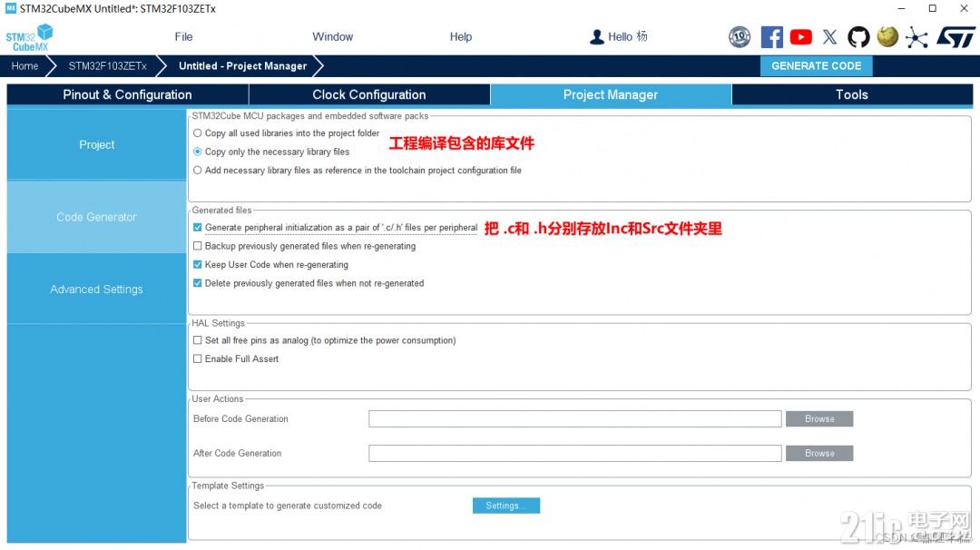This screenshot has height=550, width=980.
Task: Open the Code Generator side panel
Action: click(x=97, y=217)
